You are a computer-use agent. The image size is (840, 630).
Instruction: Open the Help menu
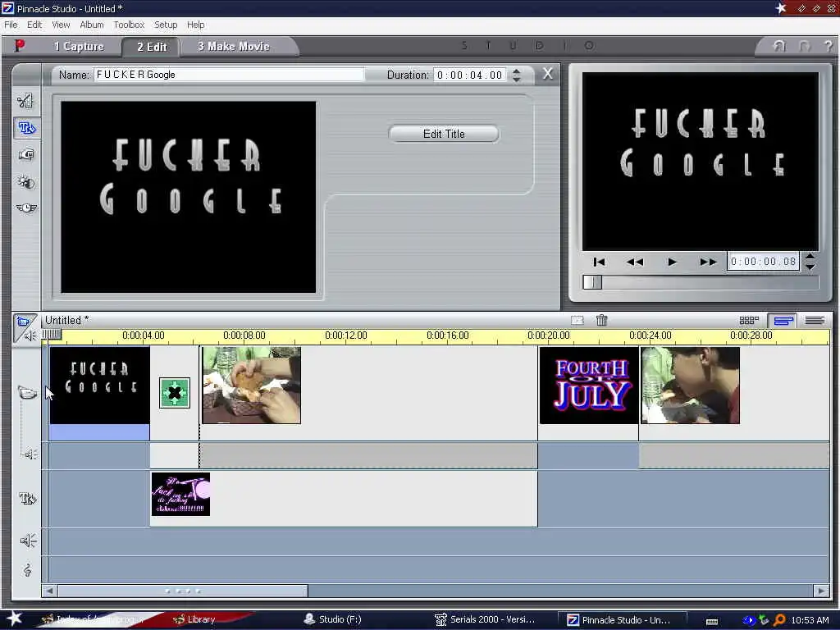point(195,25)
